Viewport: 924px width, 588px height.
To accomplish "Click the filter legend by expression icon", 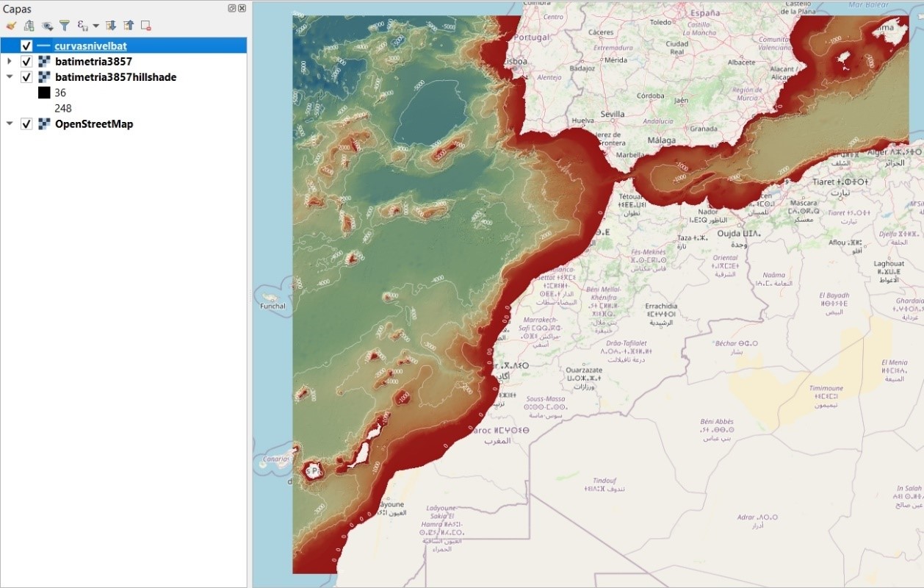I will 83,26.
